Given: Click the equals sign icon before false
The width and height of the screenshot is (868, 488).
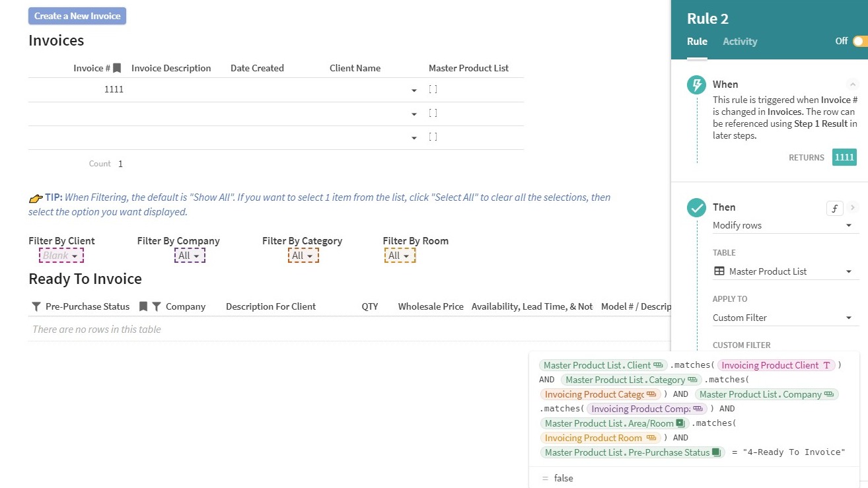Looking at the screenshot, I should click(x=545, y=478).
